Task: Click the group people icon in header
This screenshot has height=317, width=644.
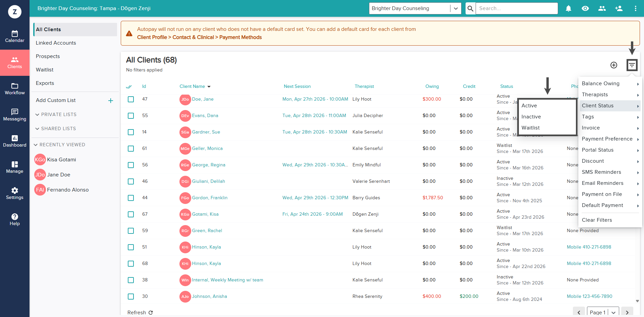Action: click(x=602, y=8)
